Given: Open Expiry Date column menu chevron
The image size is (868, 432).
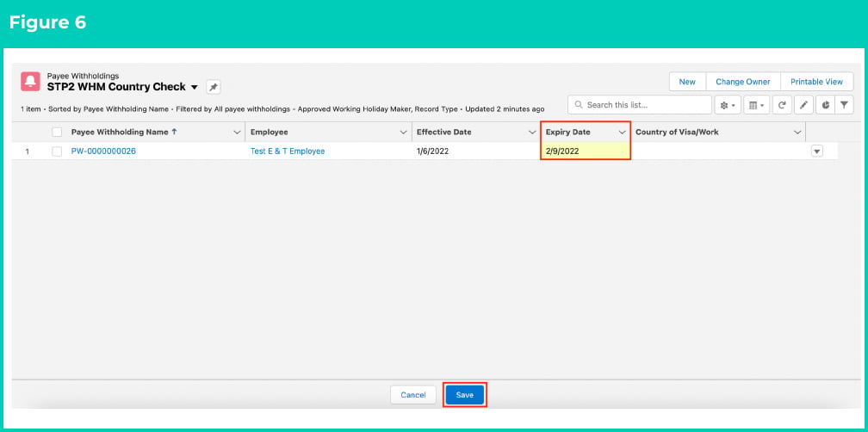Looking at the screenshot, I should click(x=623, y=133).
